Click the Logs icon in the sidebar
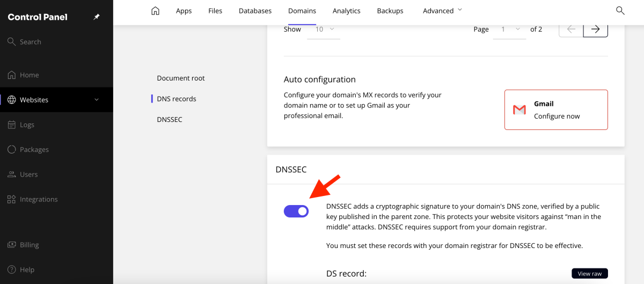This screenshot has width=644, height=284. pyautogui.click(x=11, y=125)
